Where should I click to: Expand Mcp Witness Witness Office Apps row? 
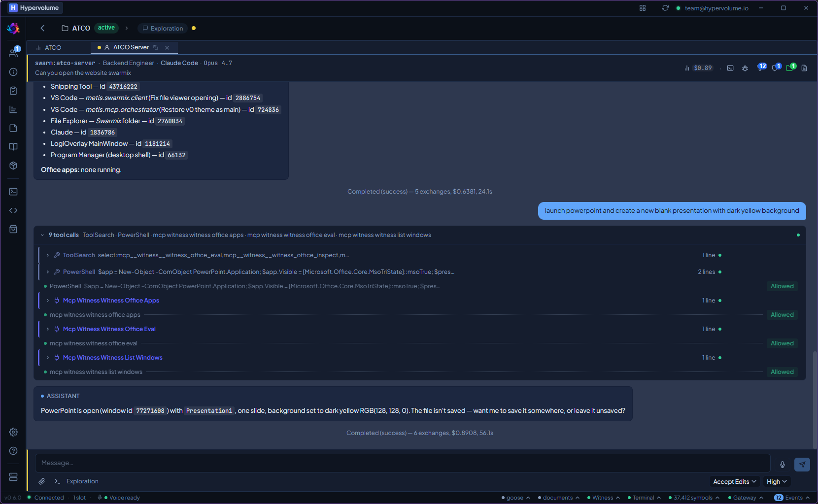pyautogui.click(x=379, y=301)
